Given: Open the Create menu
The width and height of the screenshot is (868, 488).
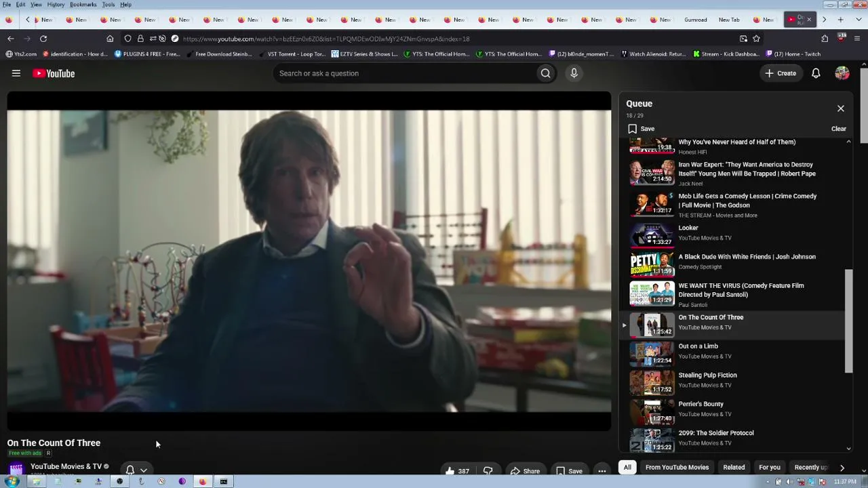Looking at the screenshot, I should [x=781, y=73].
